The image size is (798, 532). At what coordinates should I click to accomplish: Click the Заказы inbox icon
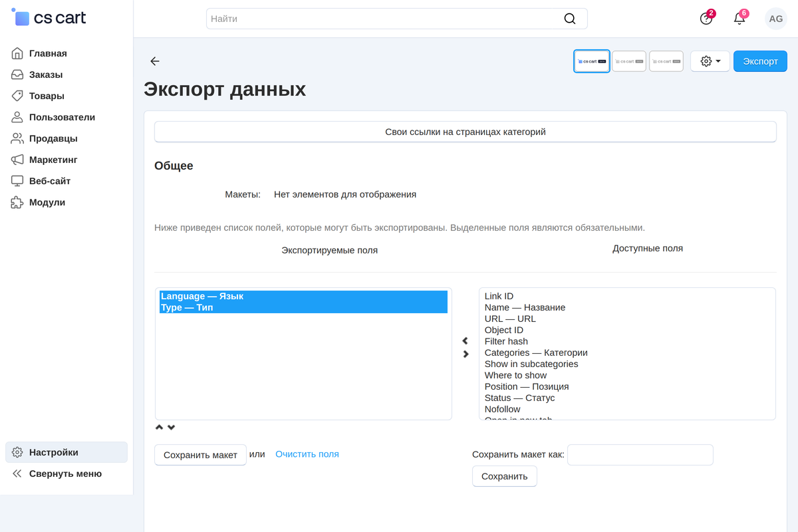(x=17, y=74)
